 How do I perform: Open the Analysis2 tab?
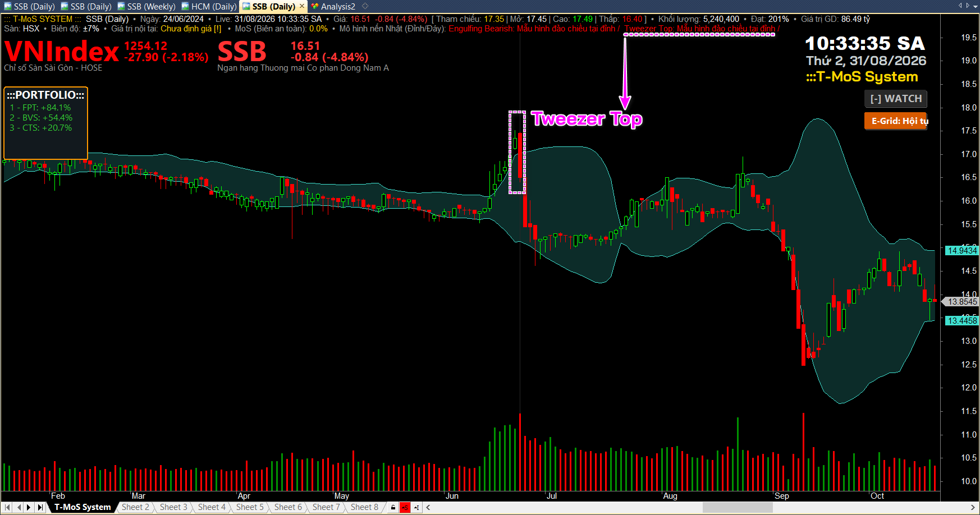[x=333, y=7]
